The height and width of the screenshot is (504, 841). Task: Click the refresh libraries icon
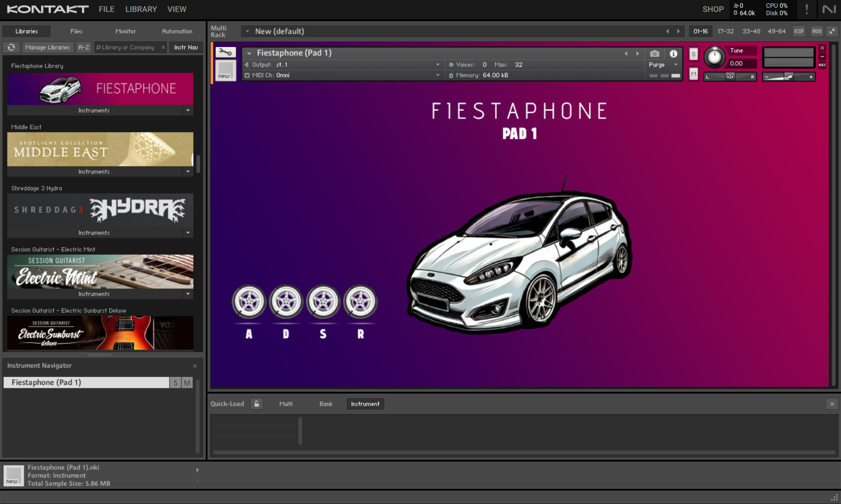(11, 47)
